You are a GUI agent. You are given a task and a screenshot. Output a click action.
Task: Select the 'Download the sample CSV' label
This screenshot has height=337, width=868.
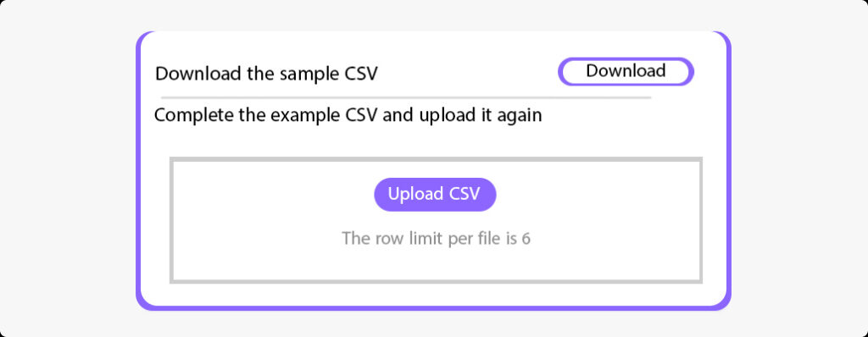click(266, 74)
